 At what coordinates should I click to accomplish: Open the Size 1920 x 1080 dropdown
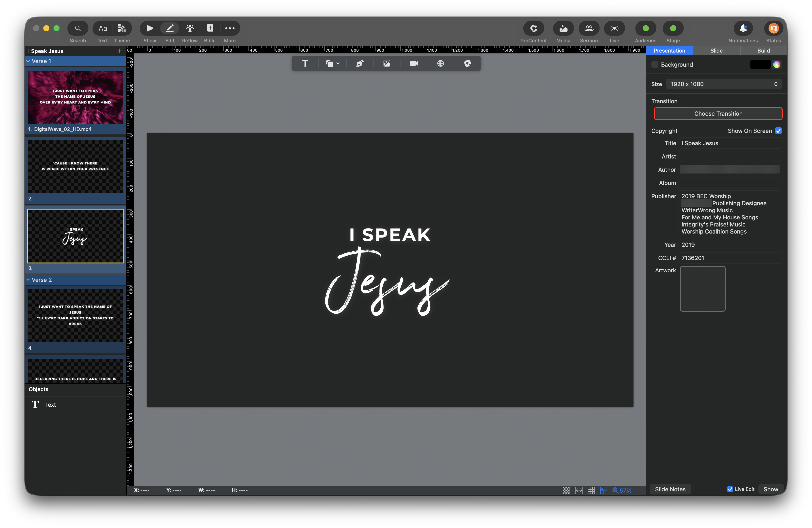point(724,84)
